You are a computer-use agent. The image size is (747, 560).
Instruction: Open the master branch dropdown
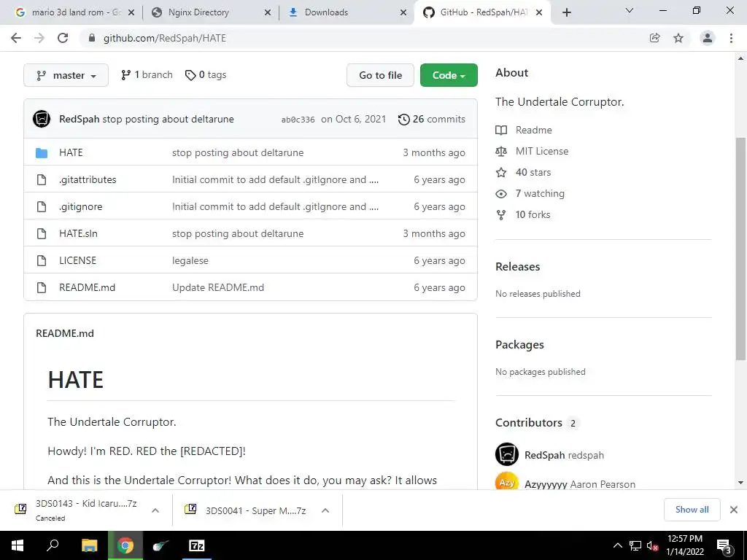[66, 75]
